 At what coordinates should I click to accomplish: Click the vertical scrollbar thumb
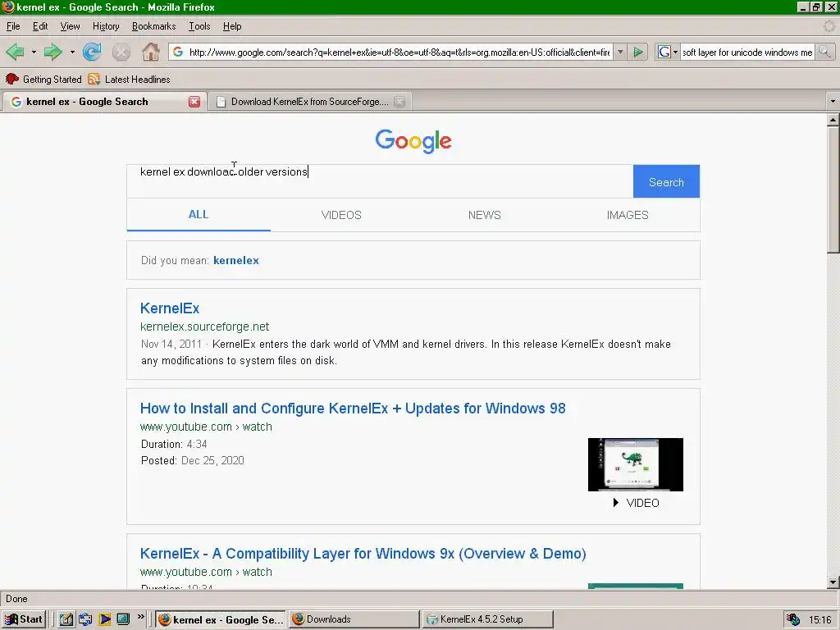tap(833, 189)
